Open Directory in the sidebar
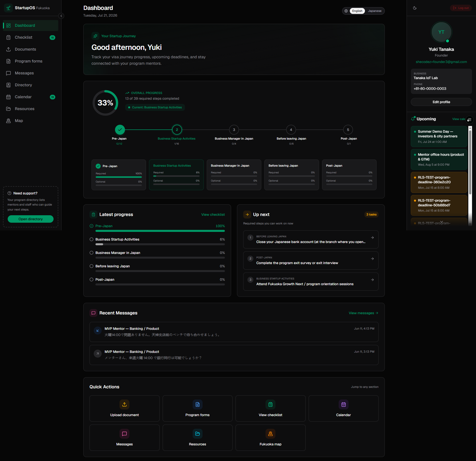Image resolution: width=476 pixels, height=461 pixels. [30, 85]
